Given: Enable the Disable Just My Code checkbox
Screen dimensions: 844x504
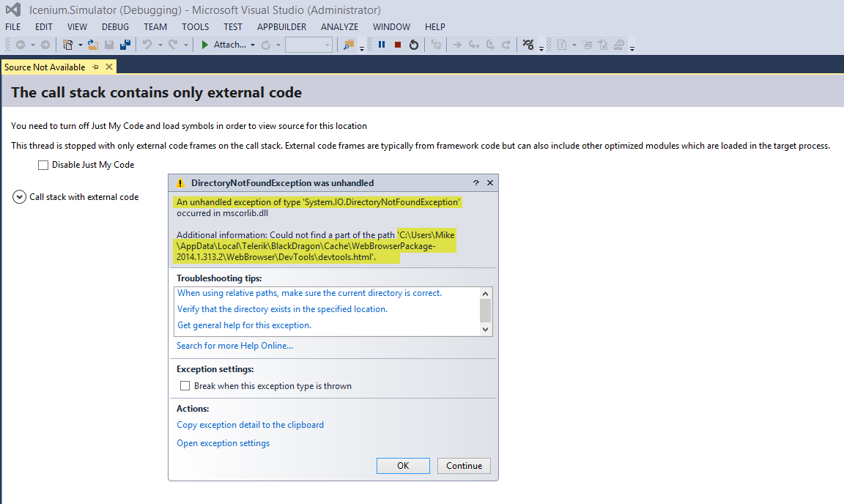Looking at the screenshot, I should [x=43, y=165].
